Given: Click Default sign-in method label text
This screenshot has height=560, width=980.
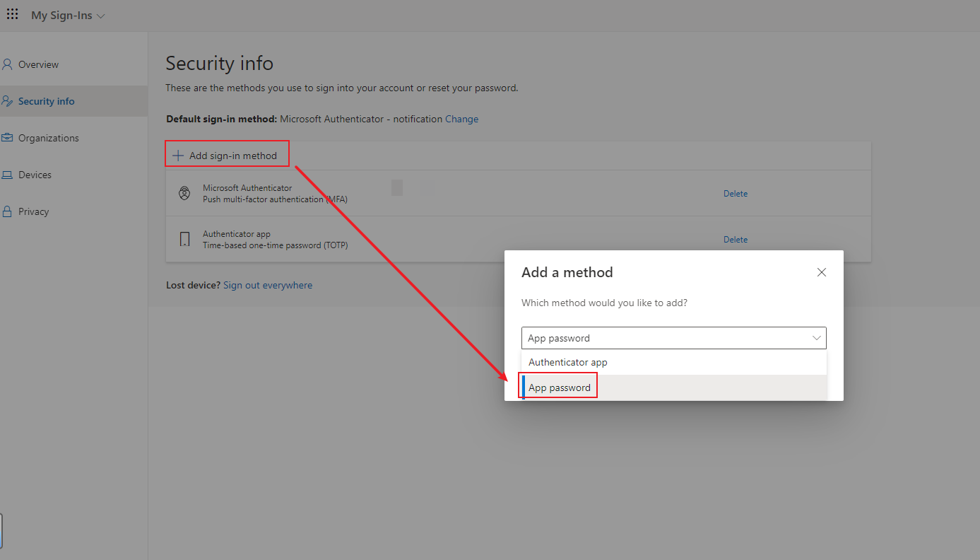Looking at the screenshot, I should coord(222,119).
